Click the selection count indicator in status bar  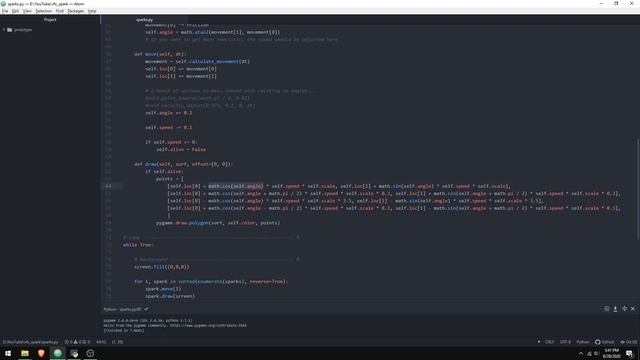(118, 342)
